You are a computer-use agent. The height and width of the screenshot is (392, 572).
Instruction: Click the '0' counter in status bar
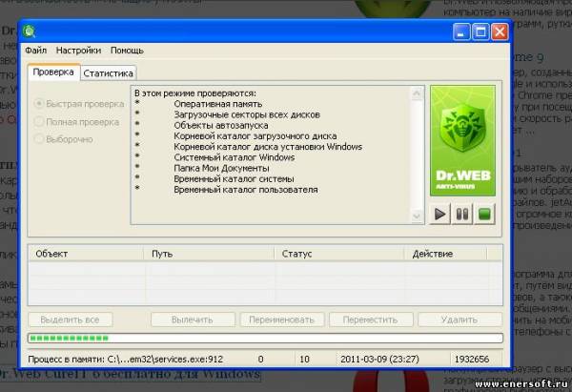pyautogui.click(x=260, y=360)
